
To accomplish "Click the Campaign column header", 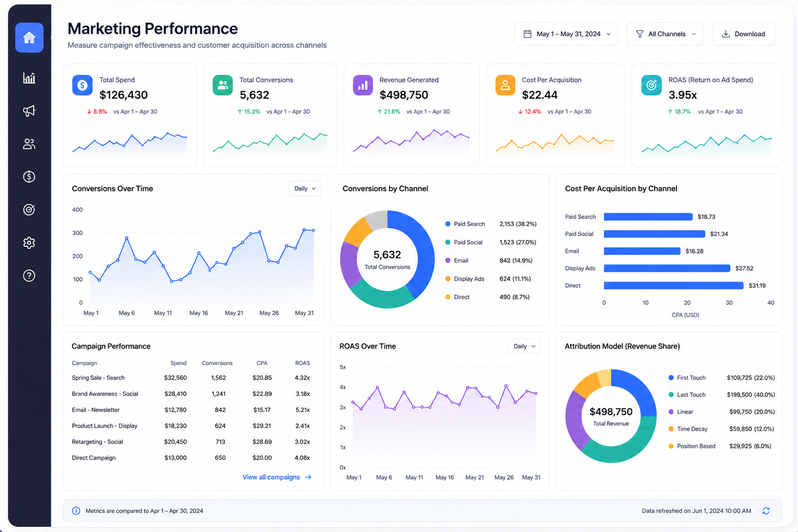I will coord(84,363).
